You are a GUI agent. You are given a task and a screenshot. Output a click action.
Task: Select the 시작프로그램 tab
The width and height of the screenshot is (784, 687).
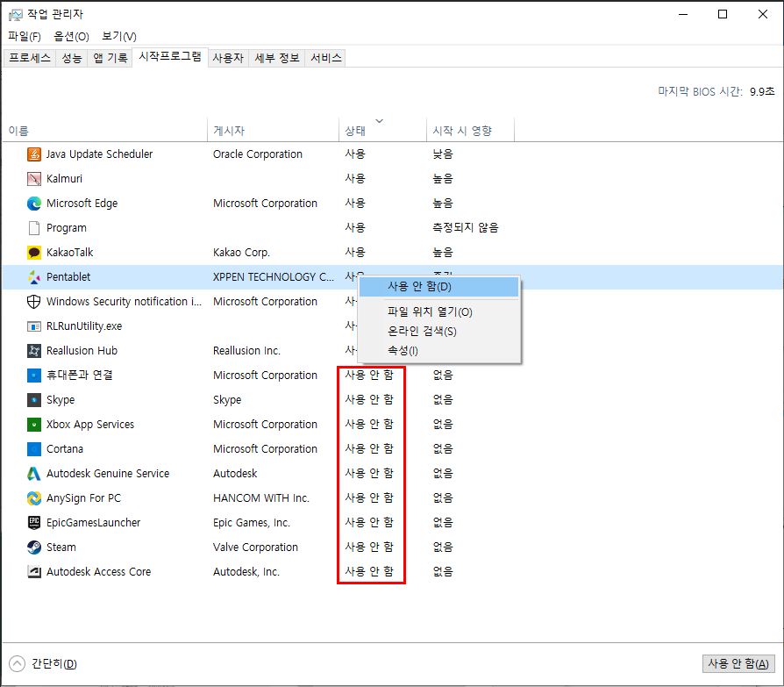tap(170, 56)
